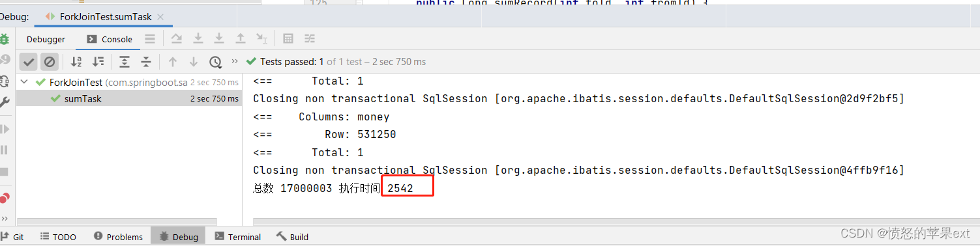
Task: Show more test toolbar actions chevron
Action: tap(235, 62)
